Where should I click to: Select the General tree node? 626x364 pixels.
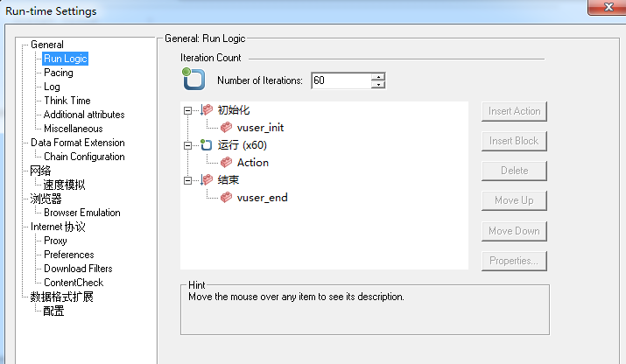point(47,45)
